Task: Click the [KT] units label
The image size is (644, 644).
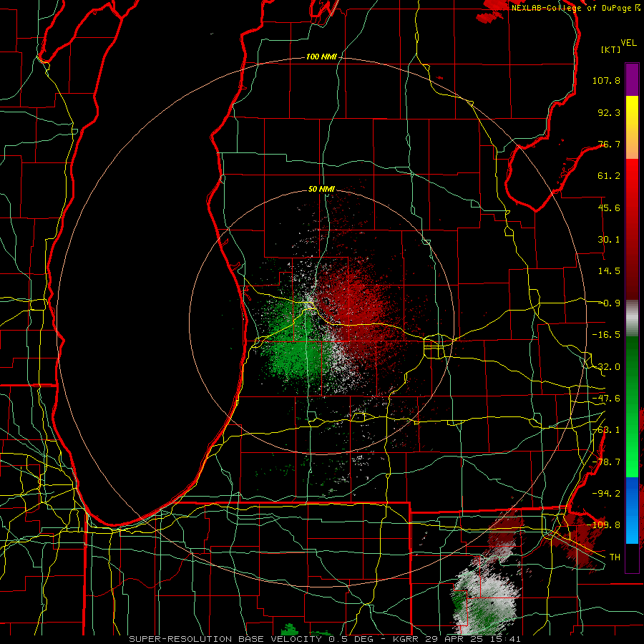Action: click(x=610, y=49)
